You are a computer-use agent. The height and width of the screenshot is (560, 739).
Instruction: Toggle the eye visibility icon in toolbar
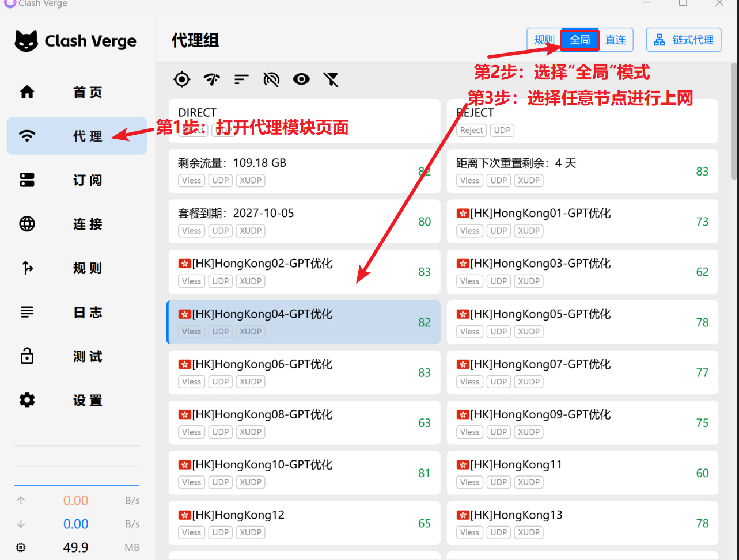(301, 79)
